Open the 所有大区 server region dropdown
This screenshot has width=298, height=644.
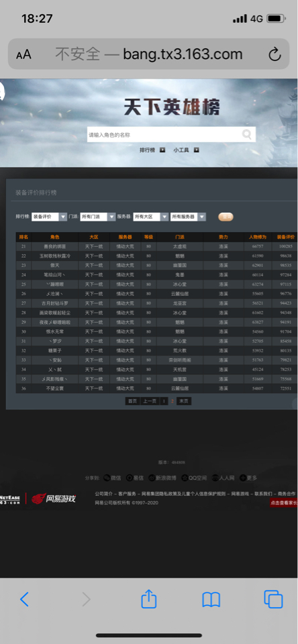(151, 217)
